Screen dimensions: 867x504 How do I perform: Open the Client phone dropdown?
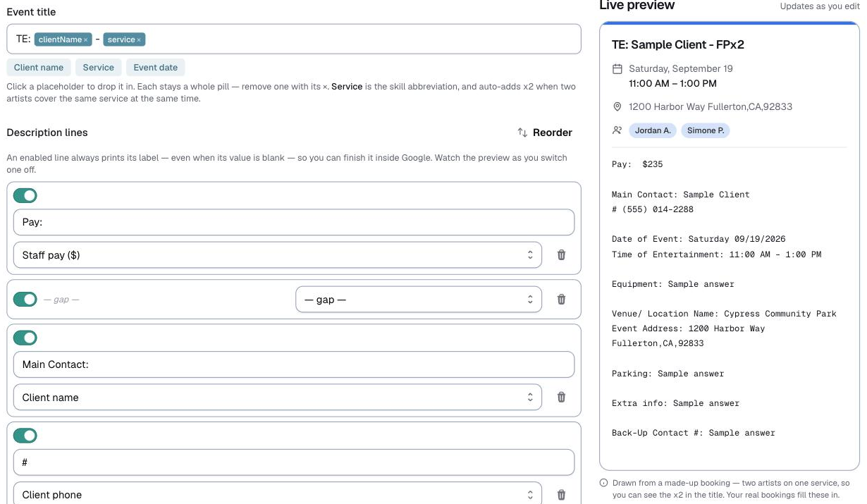pyautogui.click(x=278, y=493)
